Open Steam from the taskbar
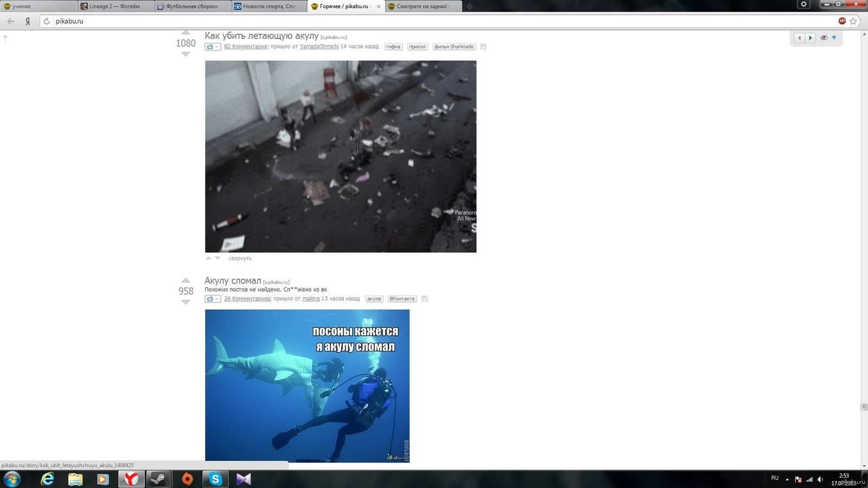 coord(158,479)
